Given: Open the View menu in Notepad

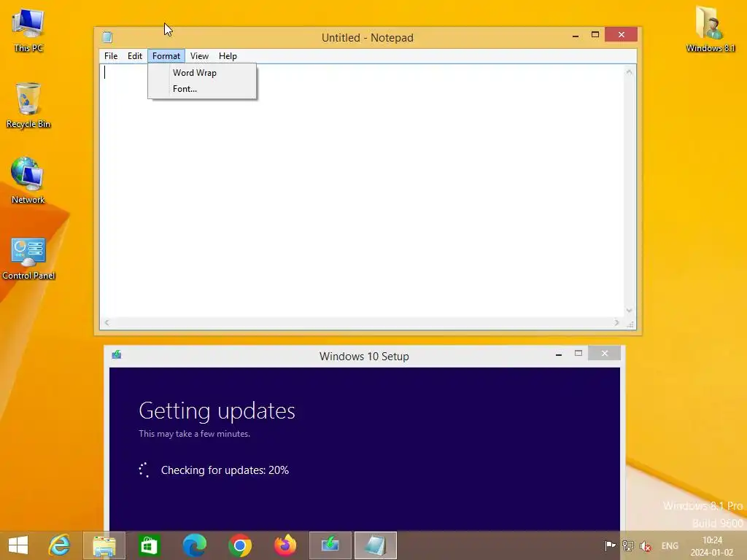Looking at the screenshot, I should 200,56.
